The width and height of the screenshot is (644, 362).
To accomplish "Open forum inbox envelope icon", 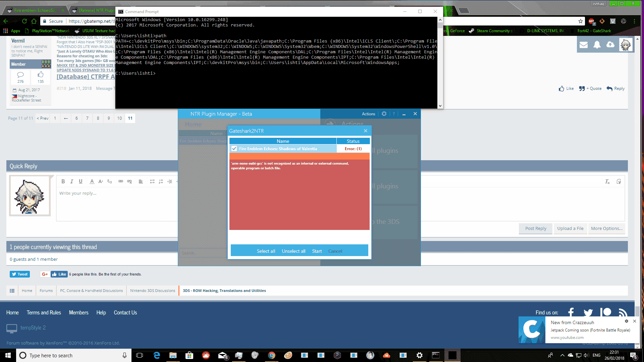I will point(584,45).
